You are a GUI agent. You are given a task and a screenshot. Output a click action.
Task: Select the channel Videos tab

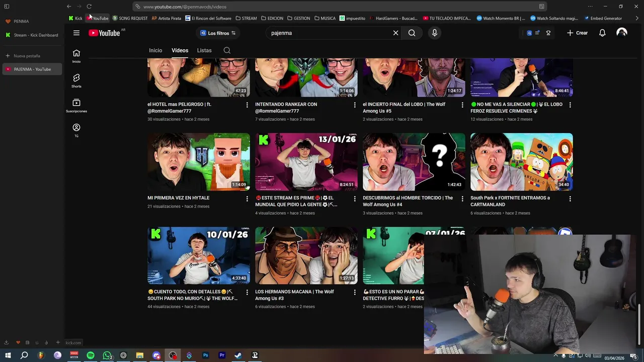click(x=180, y=50)
